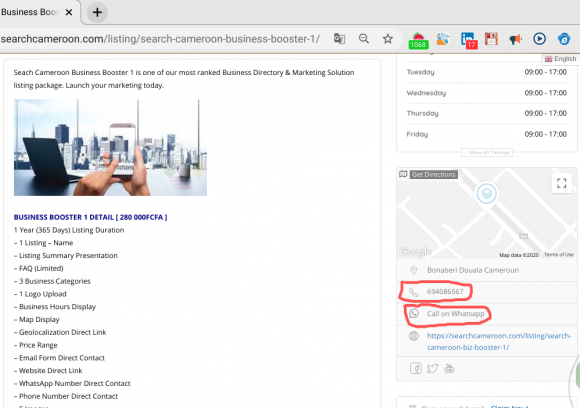This screenshot has width=580, height=408.
Task: Click the floppy disk save extension icon
Action: (491, 39)
